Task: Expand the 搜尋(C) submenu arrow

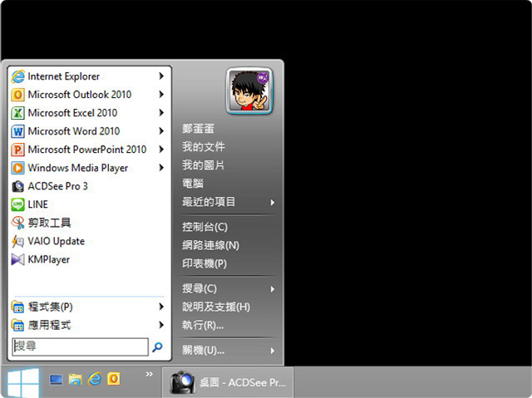Action: (x=272, y=289)
